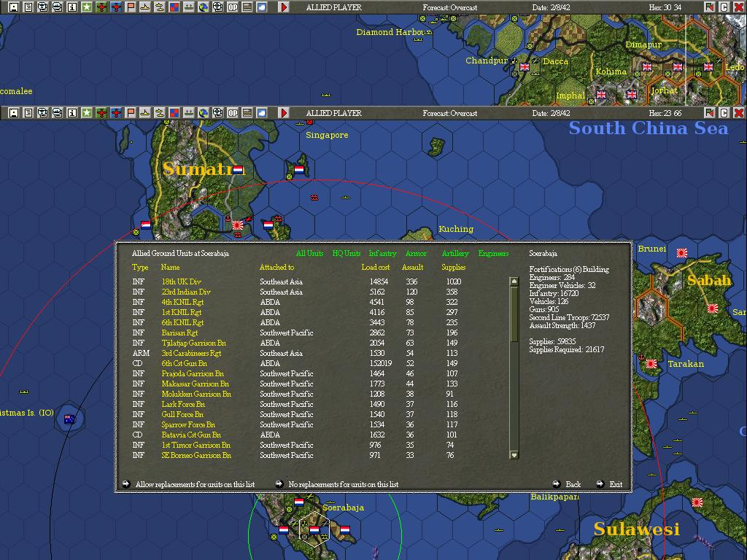Click save disk icon in Hex: 23 66 toolbar
Viewport: 747px width, 560px height.
[14, 113]
